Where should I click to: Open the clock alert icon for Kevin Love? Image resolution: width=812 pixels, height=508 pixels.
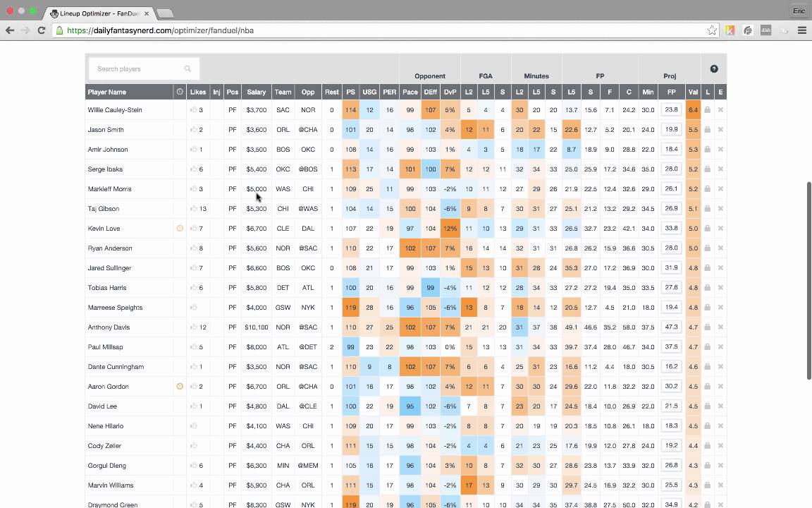point(180,228)
